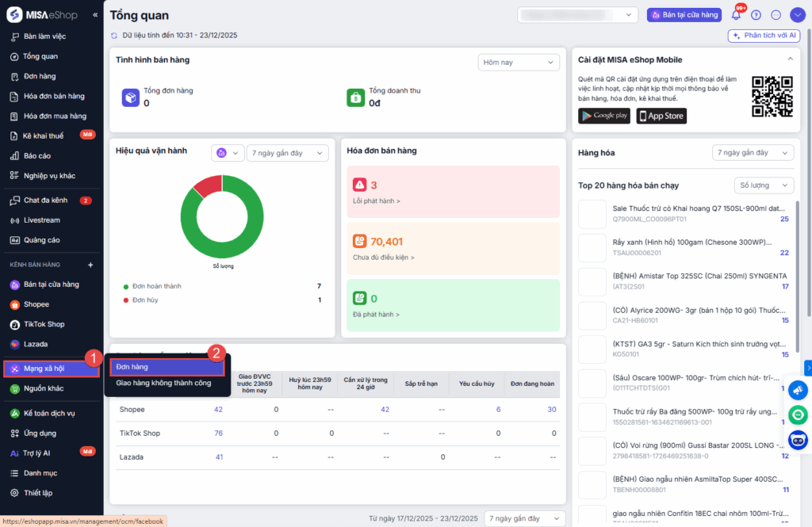Click red segment of donut chart
Viewport: 812px width, 527px height.
pyautogui.click(x=210, y=185)
